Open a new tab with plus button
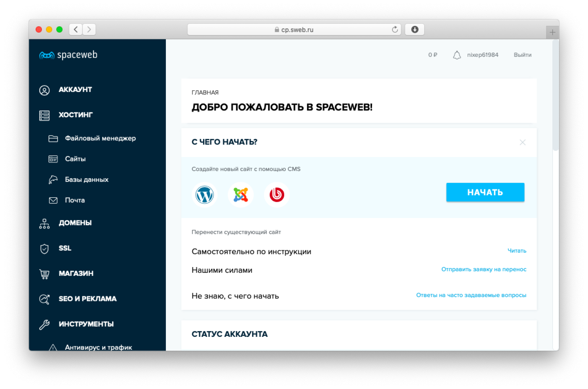588x389 pixels. coord(552,33)
